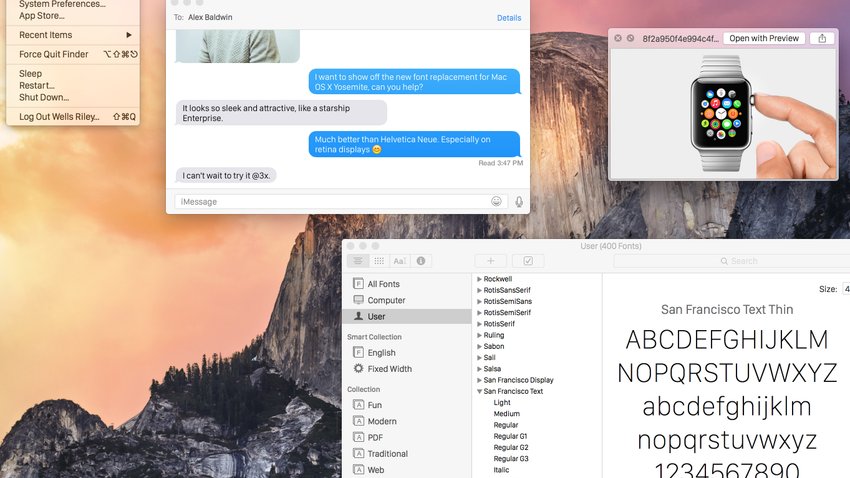Open App Store from the Apple menu
This screenshot has width=850, height=478.
click(x=73, y=16)
